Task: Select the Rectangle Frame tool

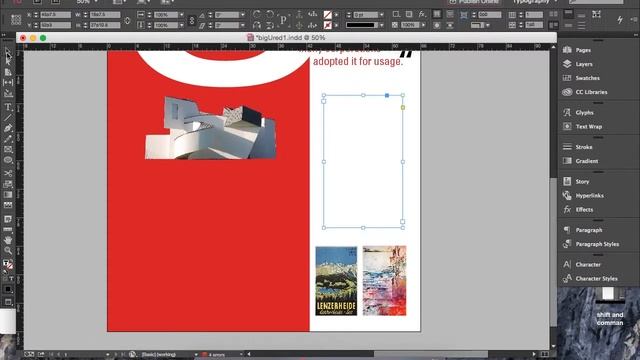Action: (x=8, y=149)
